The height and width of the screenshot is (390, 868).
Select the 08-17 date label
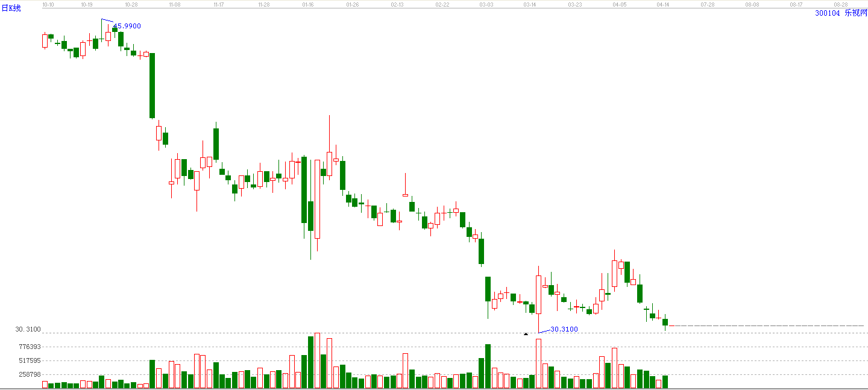point(796,4)
